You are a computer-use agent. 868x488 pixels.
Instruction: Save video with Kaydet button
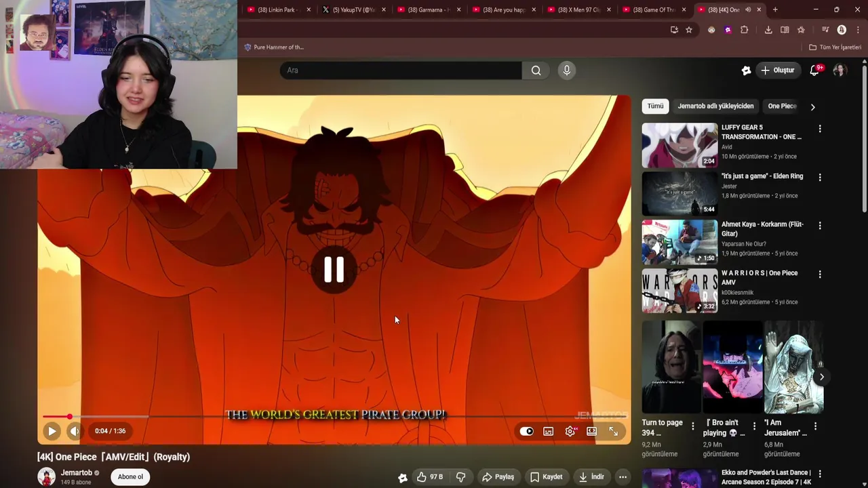[x=547, y=476]
